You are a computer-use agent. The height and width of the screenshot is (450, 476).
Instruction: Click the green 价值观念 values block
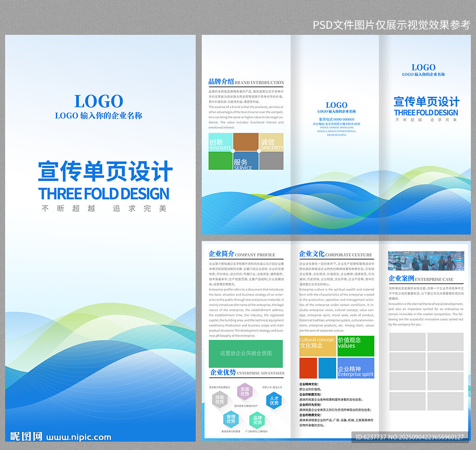point(356,346)
